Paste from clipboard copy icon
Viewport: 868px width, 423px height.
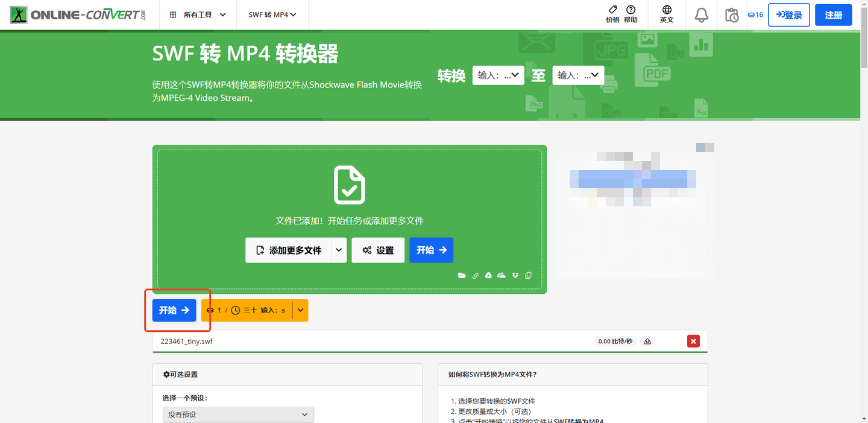click(529, 276)
